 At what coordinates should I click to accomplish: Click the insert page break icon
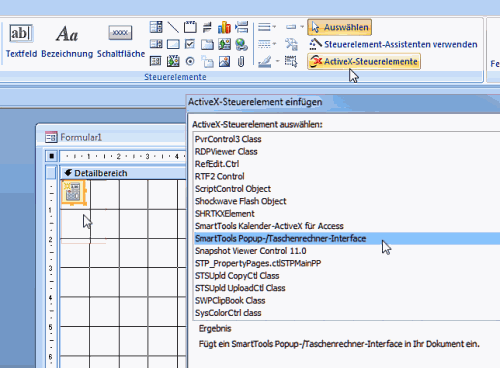tap(241, 27)
